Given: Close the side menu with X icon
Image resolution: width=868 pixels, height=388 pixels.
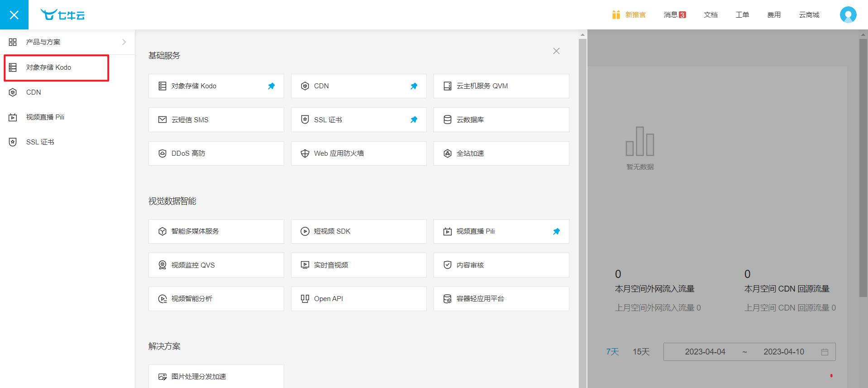Looking at the screenshot, I should pos(14,15).
